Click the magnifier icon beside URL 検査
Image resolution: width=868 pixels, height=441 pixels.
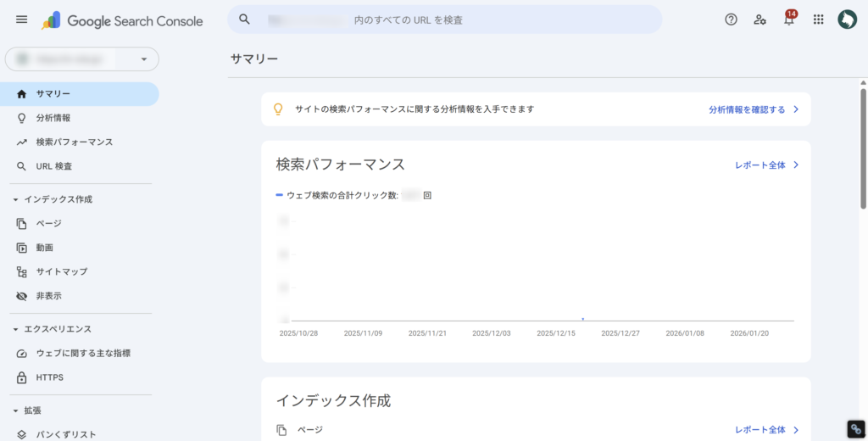pos(21,166)
